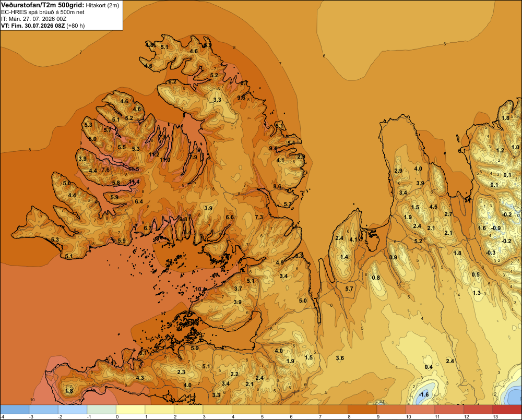Click the temperature value "1.3"
Screen dimensions: 522x420
pos(477,293)
